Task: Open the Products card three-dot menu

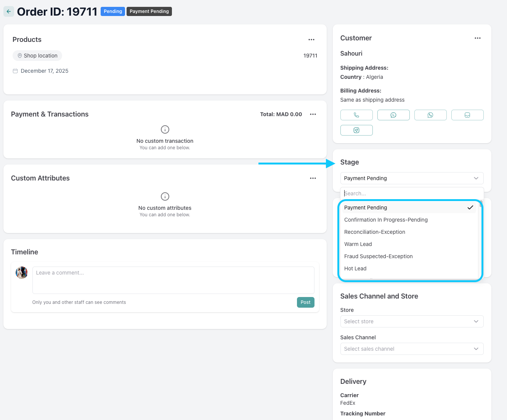Action: (x=311, y=40)
